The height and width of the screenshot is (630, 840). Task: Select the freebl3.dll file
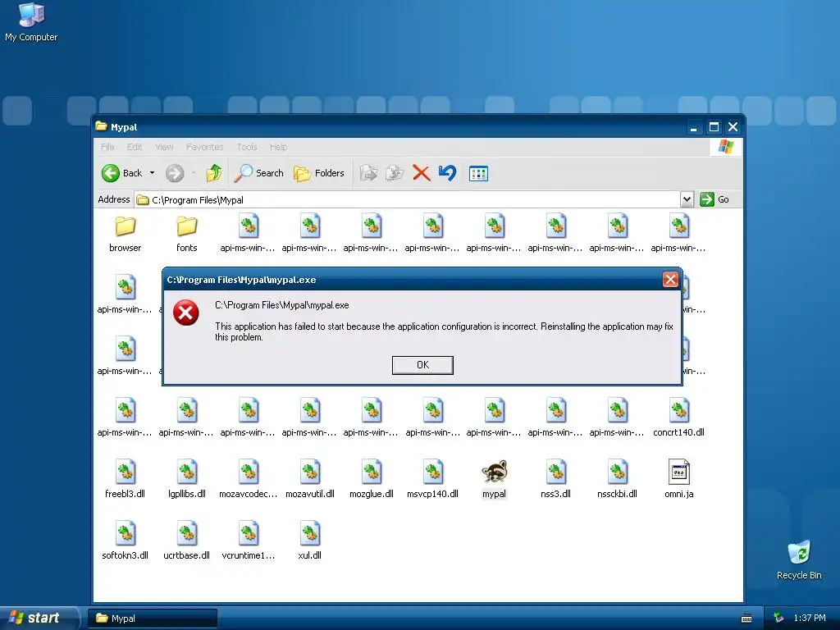(126, 479)
